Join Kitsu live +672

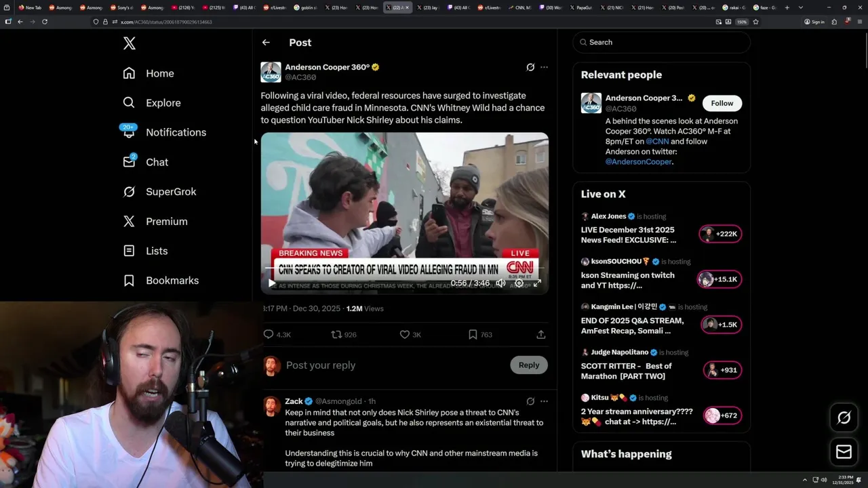pyautogui.click(x=722, y=415)
